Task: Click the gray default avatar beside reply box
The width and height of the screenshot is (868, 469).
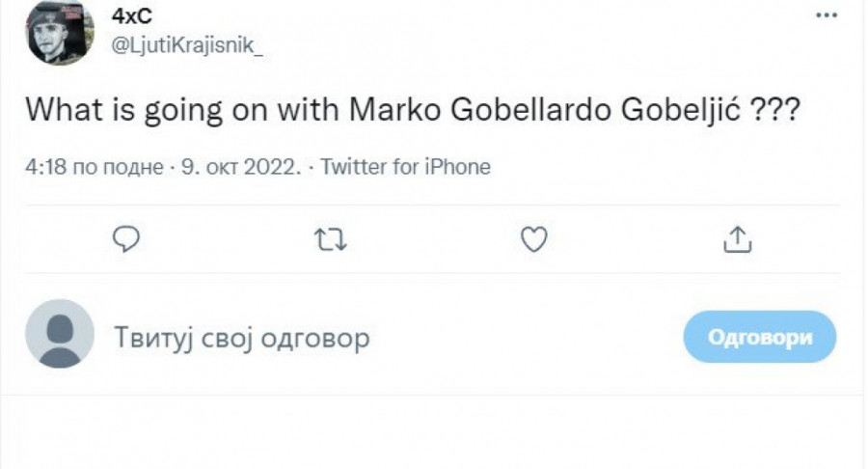Action: tap(59, 334)
